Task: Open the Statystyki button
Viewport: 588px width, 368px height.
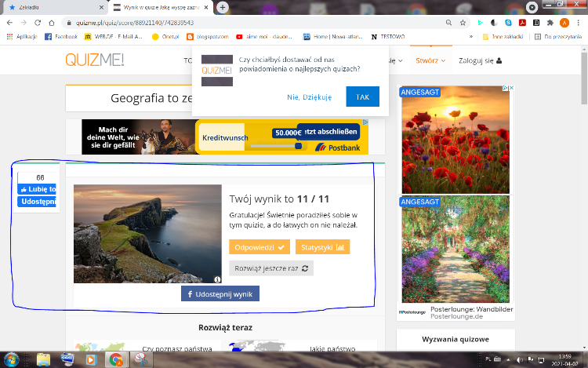Action: (322, 247)
